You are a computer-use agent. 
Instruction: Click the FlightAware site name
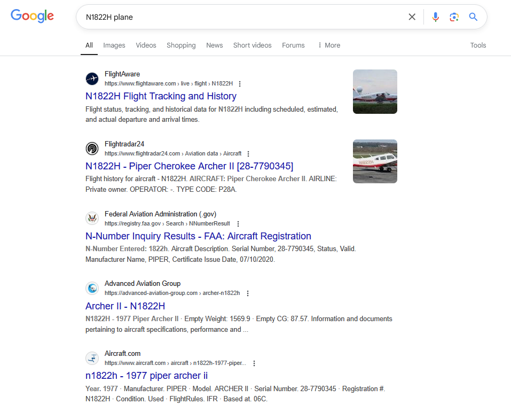click(122, 74)
